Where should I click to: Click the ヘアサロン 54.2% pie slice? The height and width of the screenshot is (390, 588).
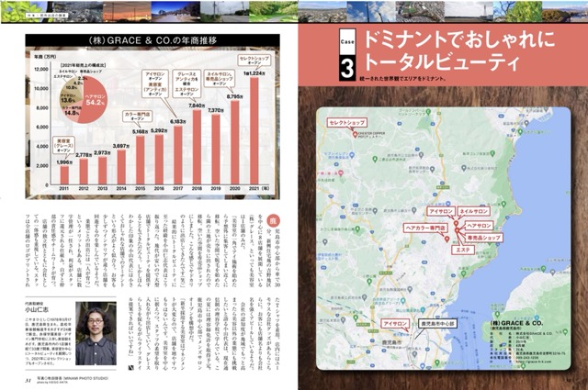point(95,101)
